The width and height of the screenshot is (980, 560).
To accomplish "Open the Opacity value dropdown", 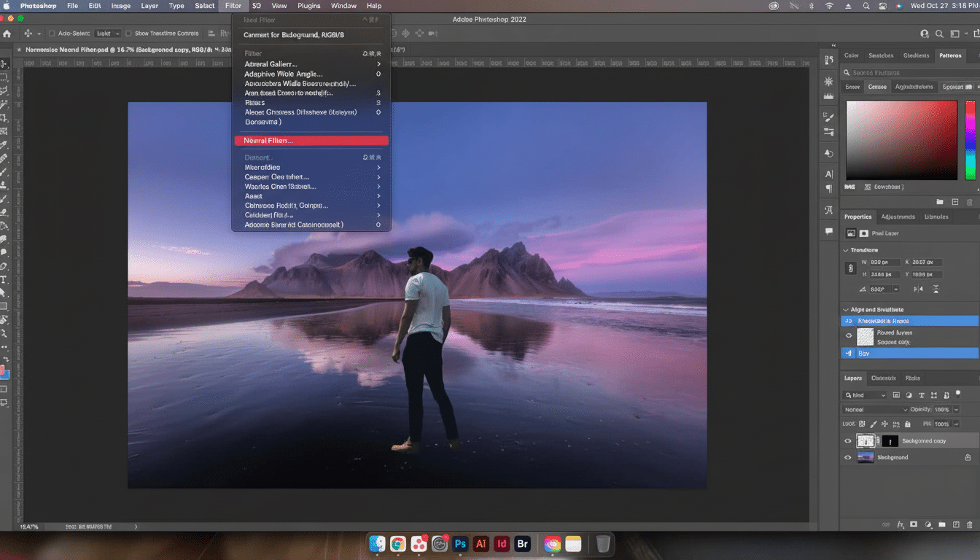I will pyautogui.click(x=956, y=409).
